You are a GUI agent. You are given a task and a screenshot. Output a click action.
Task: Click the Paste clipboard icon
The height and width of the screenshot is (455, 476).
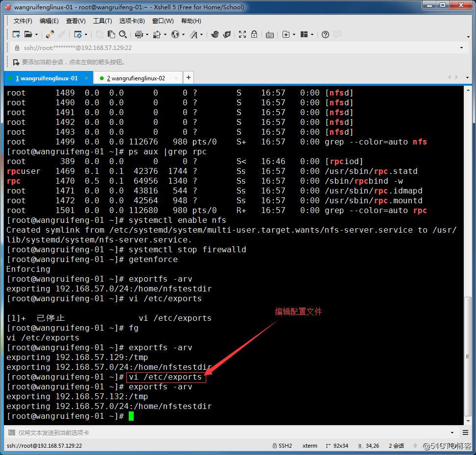click(x=111, y=34)
